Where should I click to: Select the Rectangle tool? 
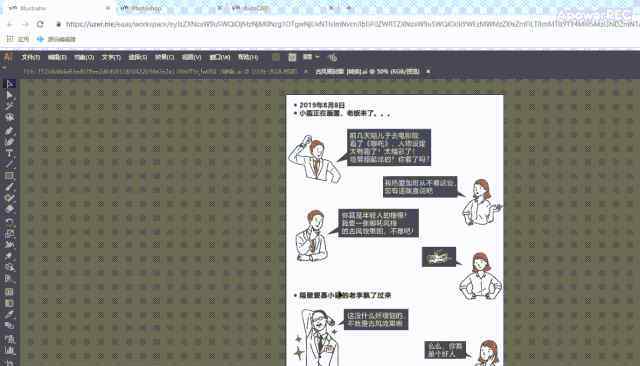pyautogui.click(x=10, y=176)
